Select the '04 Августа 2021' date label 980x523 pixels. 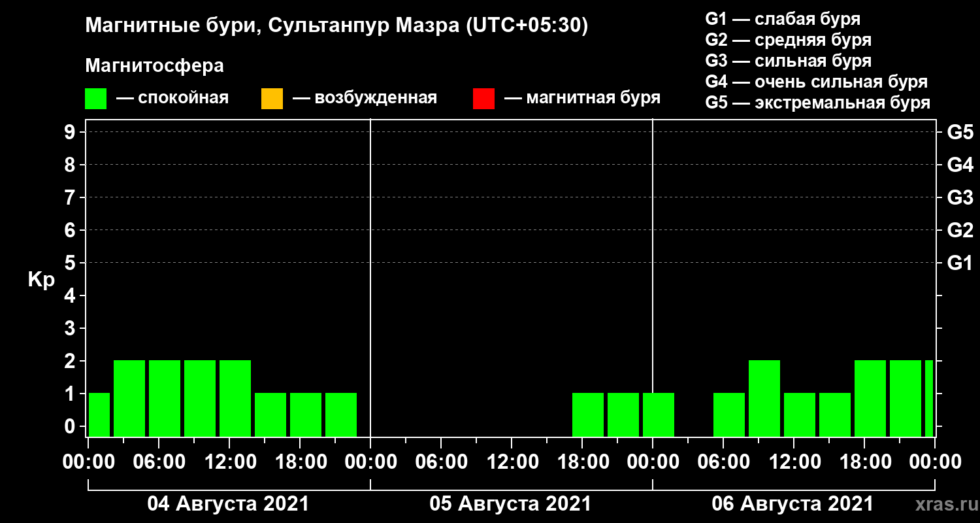(228, 504)
